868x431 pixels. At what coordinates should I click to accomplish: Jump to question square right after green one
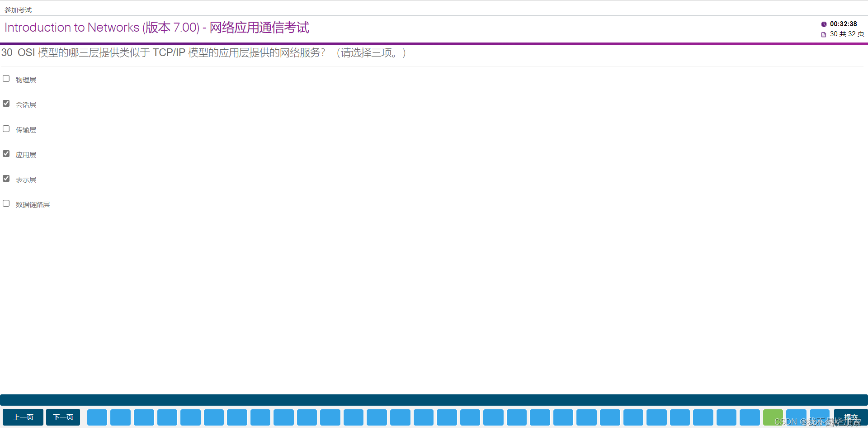pos(796,417)
